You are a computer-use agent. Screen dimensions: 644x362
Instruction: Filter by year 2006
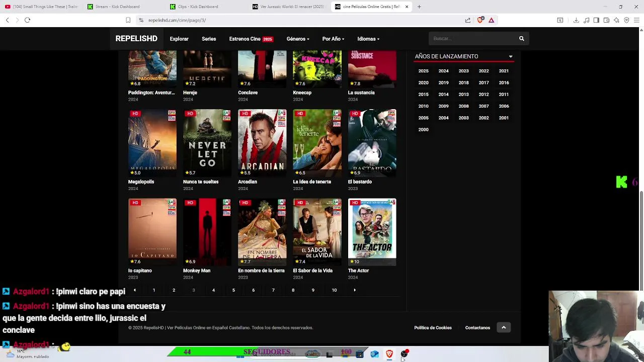click(x=504, y=106)
